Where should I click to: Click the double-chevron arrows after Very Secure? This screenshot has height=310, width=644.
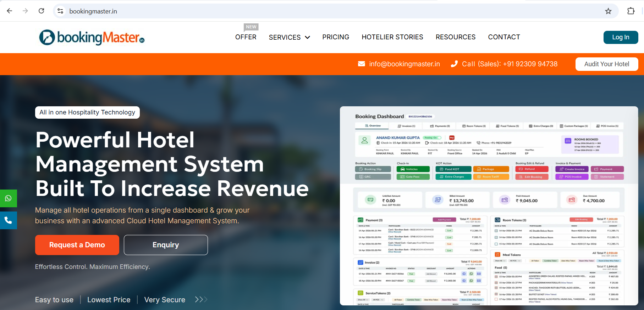click(x=201, y=299)
